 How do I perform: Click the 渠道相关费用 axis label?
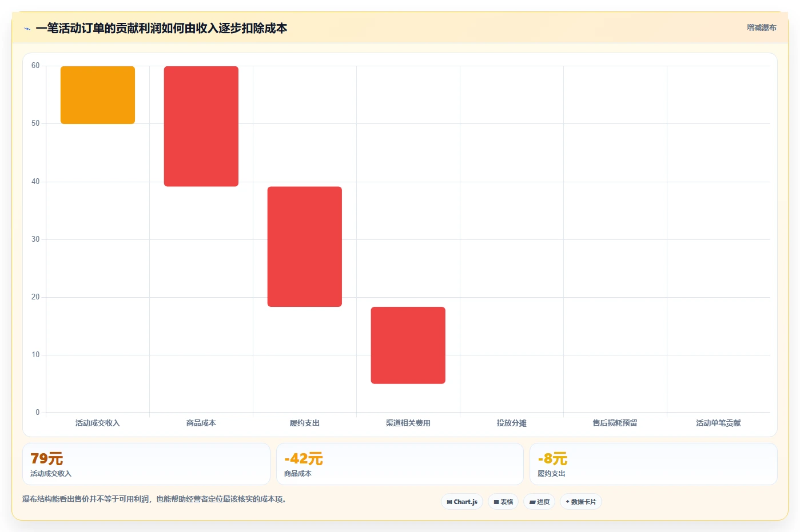tap(408, 423)
